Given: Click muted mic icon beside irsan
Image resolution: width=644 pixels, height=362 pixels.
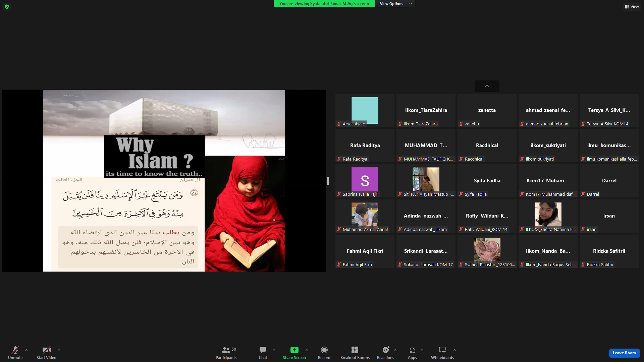Looking at the screenshot, I should point(583,229).
